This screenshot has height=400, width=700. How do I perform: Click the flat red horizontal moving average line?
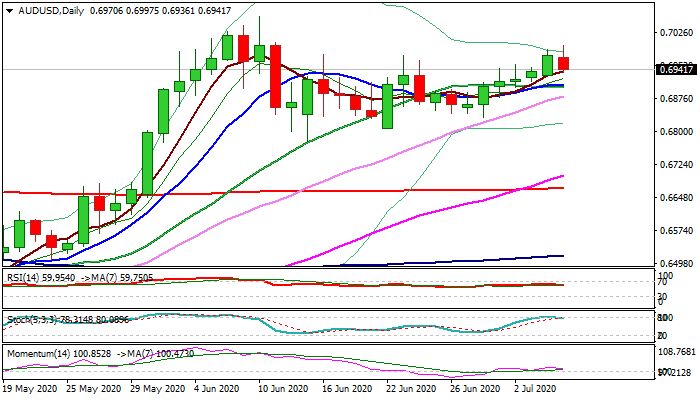[x=300, y=189]
